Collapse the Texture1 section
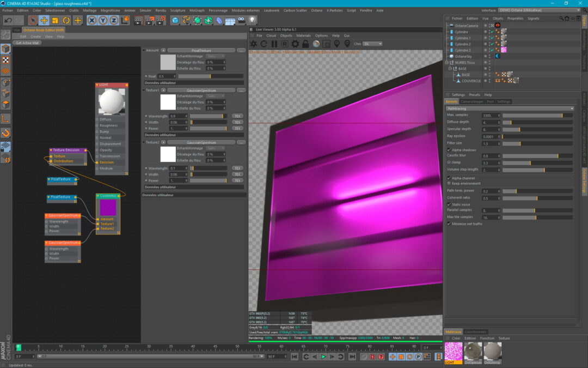This screenshot has height=368, width=588. [144, 90]
